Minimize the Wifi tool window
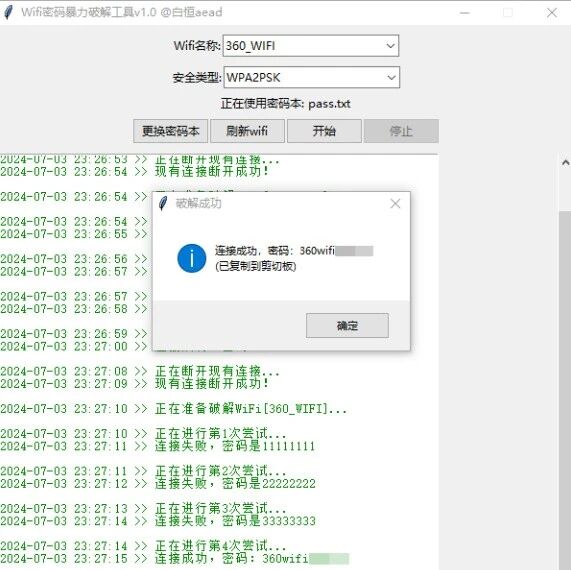Screen dimensions: 571x570 [x=465, y=13]
